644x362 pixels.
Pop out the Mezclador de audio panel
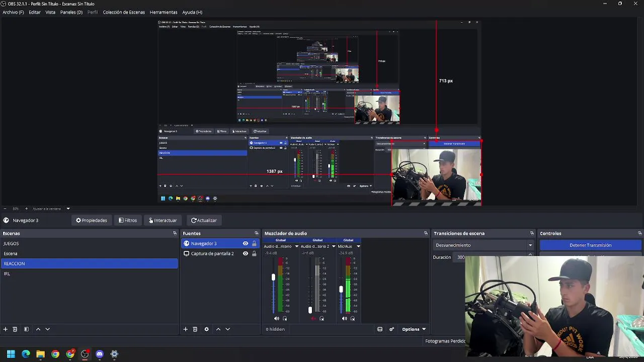click(x=426, y=233)
